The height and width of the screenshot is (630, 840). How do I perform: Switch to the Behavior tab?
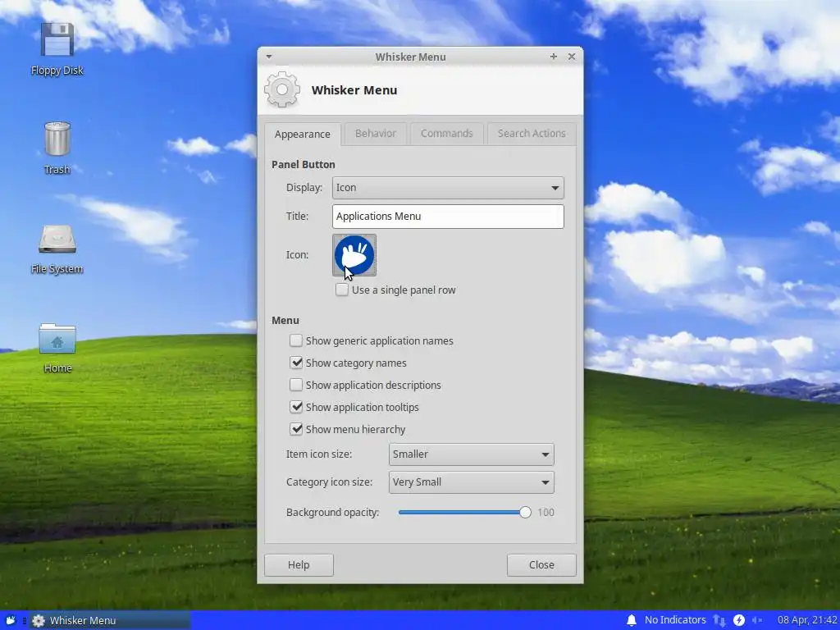click(376, 134)
